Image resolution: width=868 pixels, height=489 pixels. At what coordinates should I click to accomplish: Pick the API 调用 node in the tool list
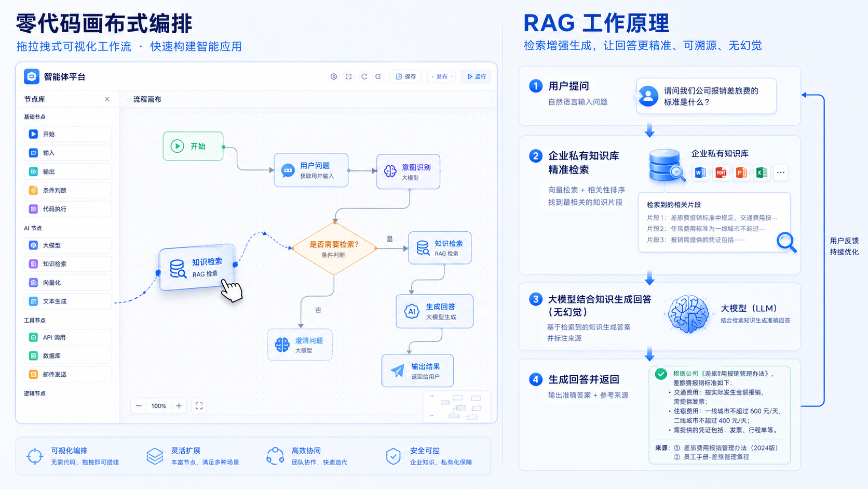(x=67, y=337)
